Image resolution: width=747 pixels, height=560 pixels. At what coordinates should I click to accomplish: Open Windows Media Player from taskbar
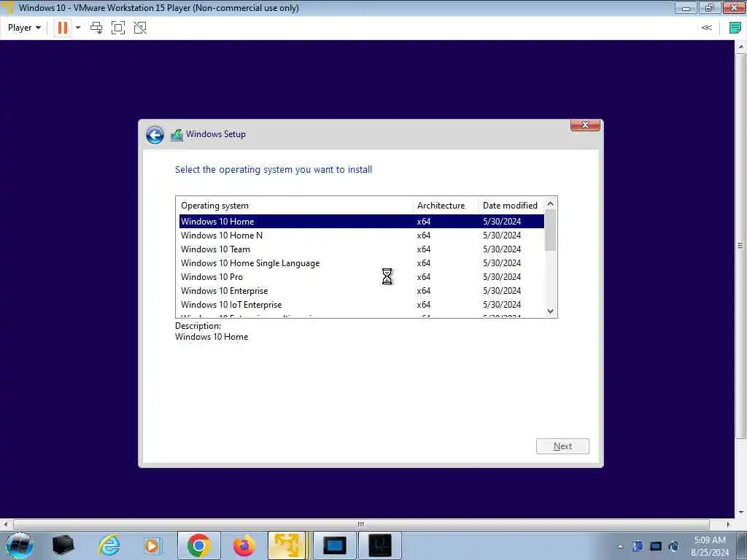click(152, 545)
